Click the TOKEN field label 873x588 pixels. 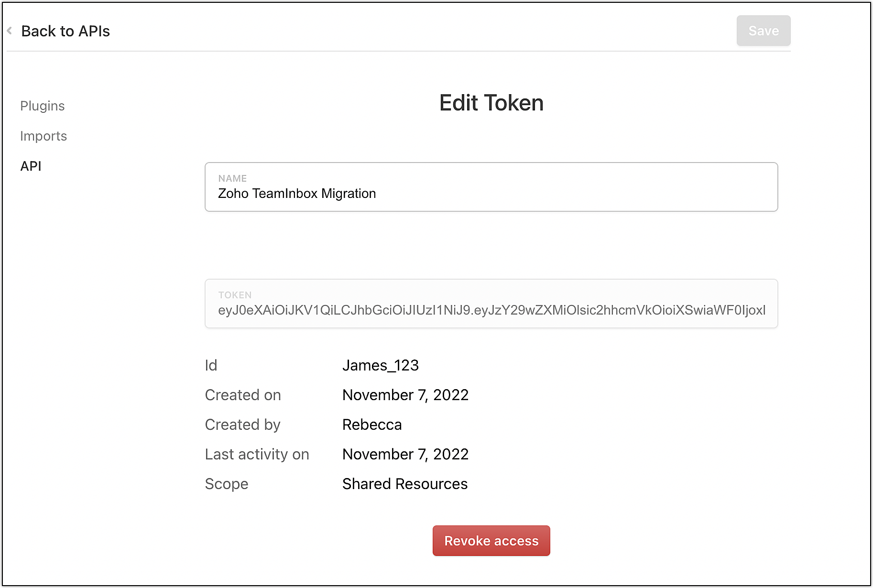point(235,295)
